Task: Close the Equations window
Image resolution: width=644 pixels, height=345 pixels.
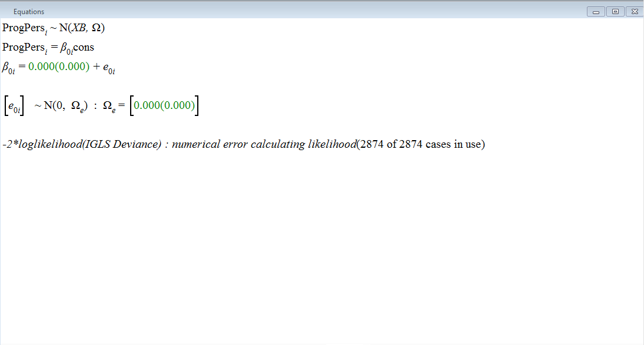Action: [634, 11]
